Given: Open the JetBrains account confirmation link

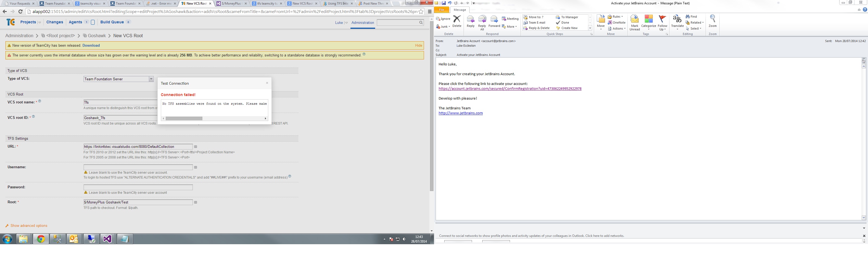Looking at the screenshot, I should click(510, 89).
